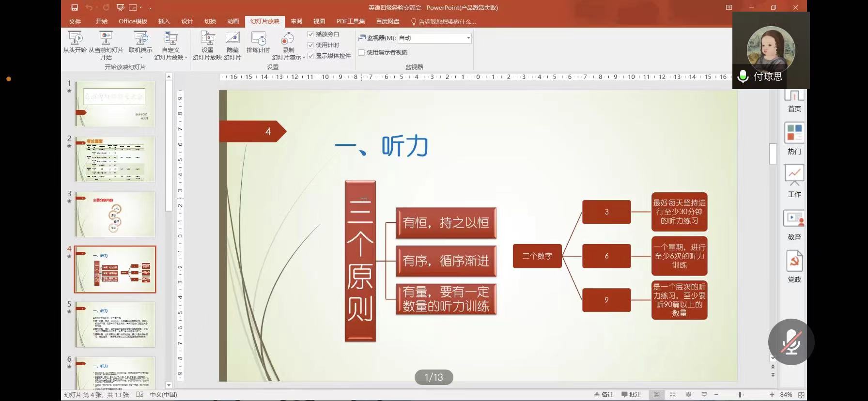This screenshot has width=868, height=401.
Task: Click 批注 comments button in status bar
Action: point(631,395)
